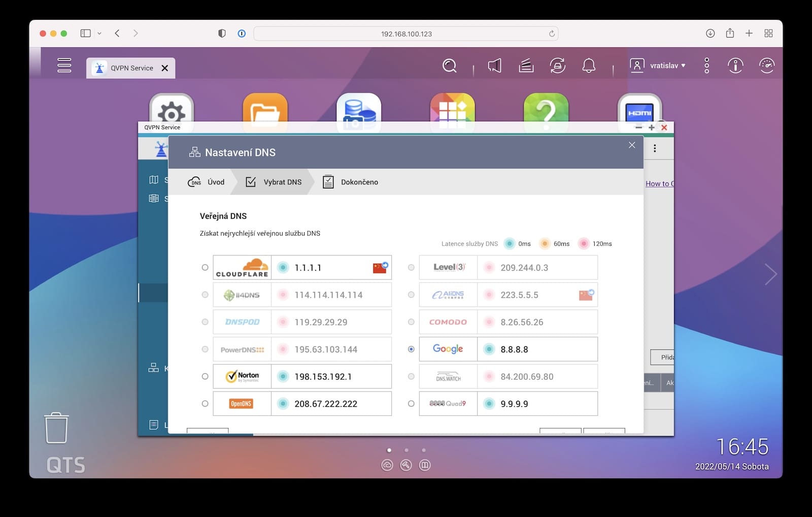Show Safari tab overview grid
812x517 pixels.
click(768, 34)
